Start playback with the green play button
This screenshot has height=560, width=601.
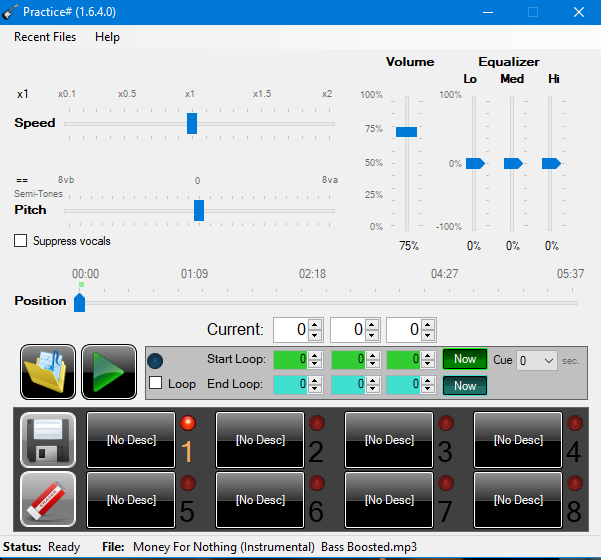tap(109, 371)
